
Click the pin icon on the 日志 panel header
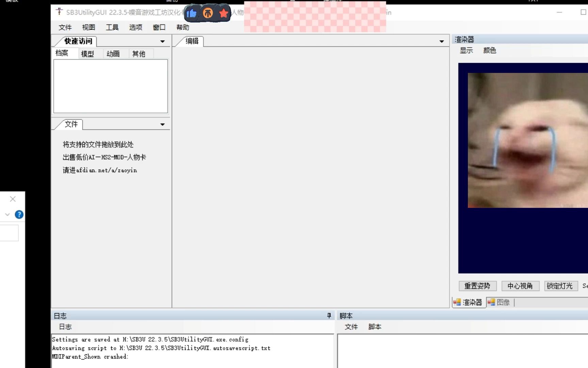coord(328,316)
